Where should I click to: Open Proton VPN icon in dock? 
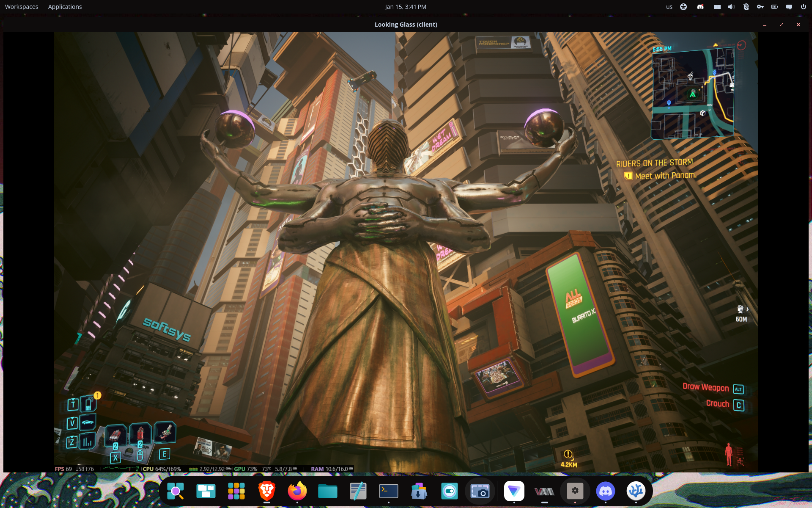[x=514, y=491]
